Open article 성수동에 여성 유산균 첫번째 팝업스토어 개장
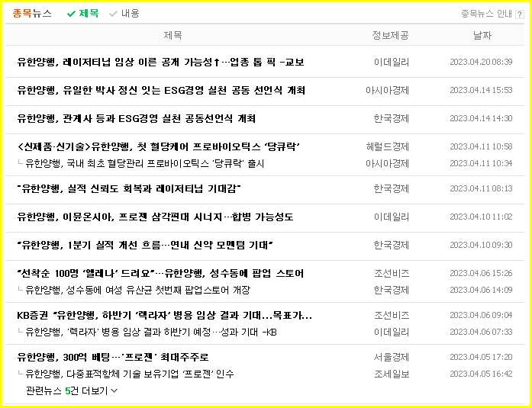The image size is (532, 408). tap(138, 290)
